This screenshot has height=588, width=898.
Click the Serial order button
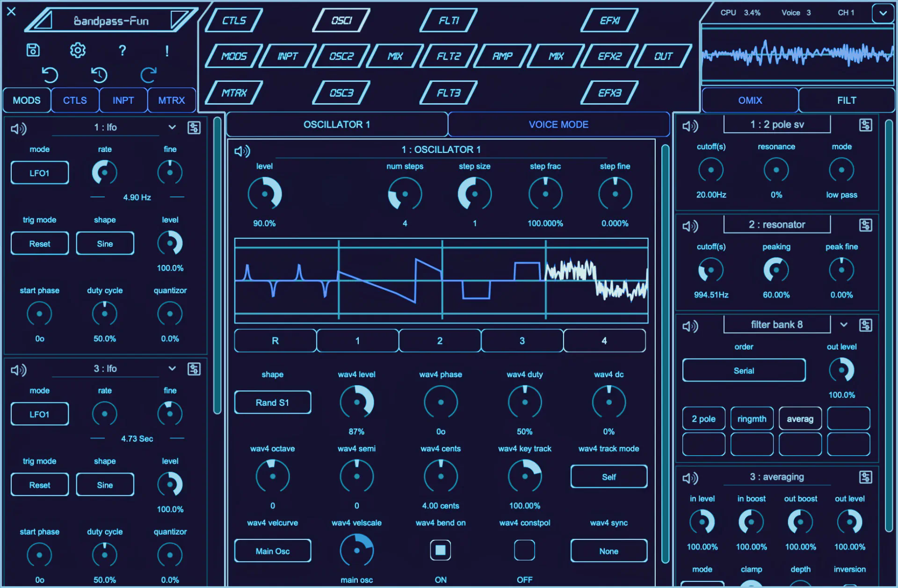[744, 371]
